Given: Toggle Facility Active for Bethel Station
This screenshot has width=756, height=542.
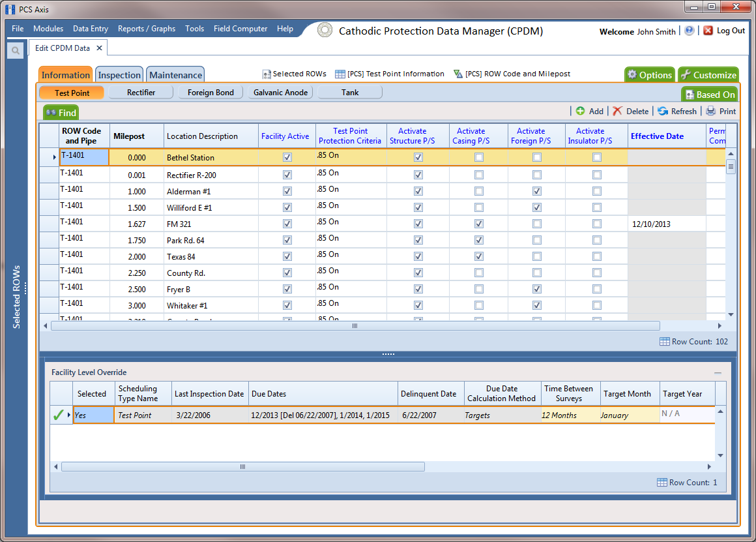Looking at the screenshot, I should (287, 157).
